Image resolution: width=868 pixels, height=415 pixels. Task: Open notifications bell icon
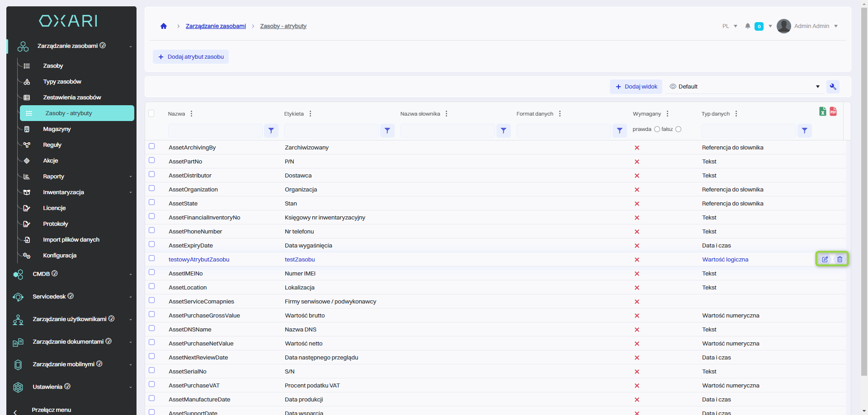coord(748,26)
